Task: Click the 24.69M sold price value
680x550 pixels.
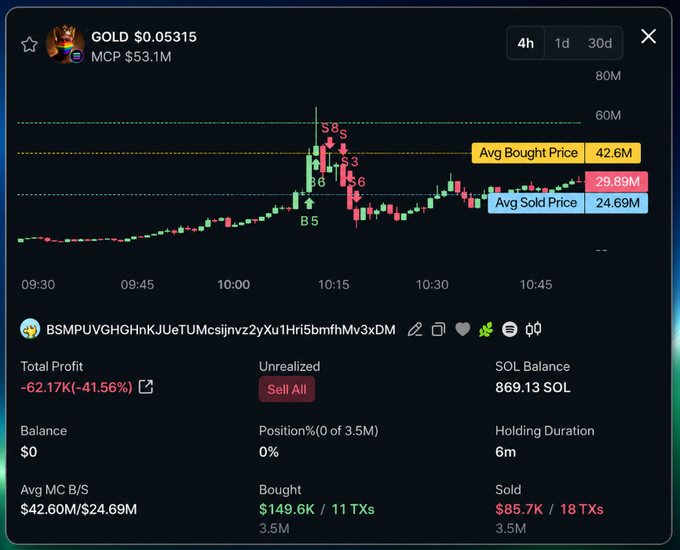Action: tap(617, 203)
